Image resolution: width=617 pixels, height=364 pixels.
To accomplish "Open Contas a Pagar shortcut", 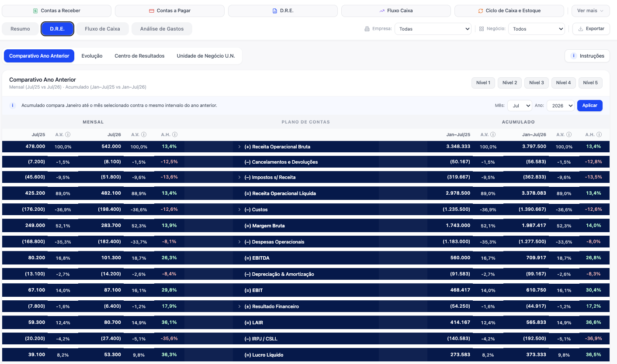I will pos(170,10).
